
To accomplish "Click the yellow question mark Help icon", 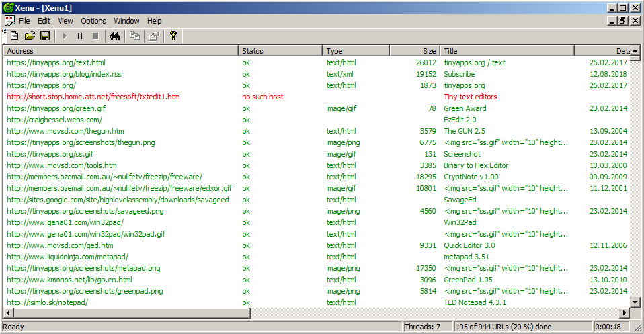I will coord(173,36).
